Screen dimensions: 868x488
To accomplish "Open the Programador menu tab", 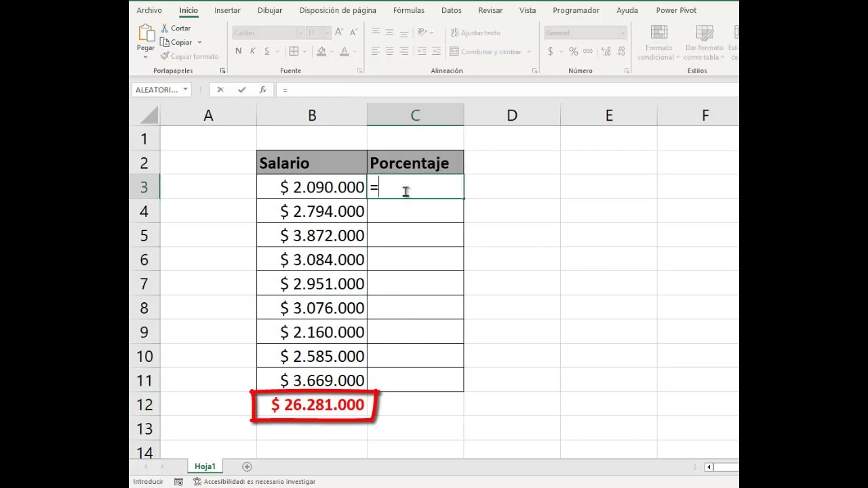I will (576, 10).
